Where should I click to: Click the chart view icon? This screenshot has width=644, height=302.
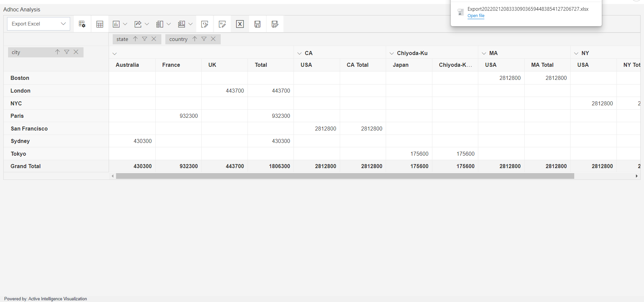[116, 24]
